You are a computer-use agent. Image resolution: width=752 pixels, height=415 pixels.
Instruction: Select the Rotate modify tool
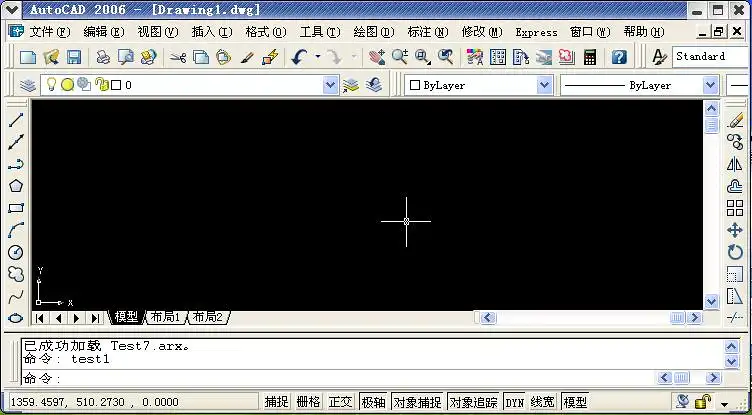click(x=735, y=252)
